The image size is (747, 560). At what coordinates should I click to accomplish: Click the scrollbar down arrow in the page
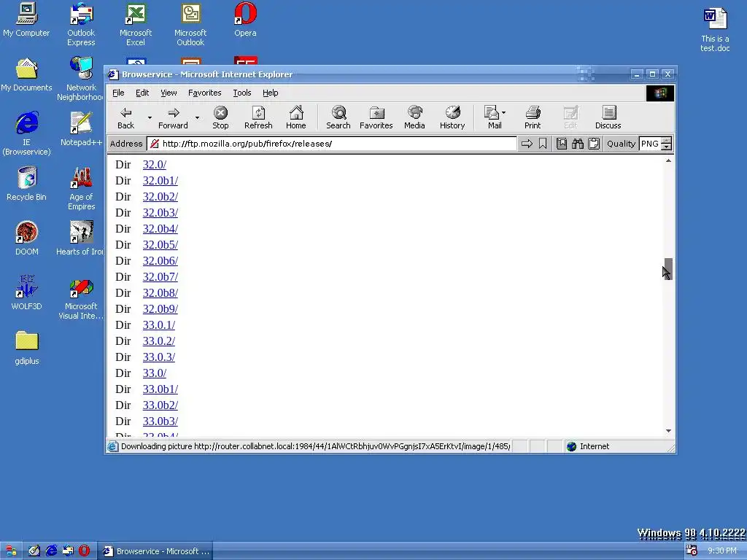(x=668, y=431)
